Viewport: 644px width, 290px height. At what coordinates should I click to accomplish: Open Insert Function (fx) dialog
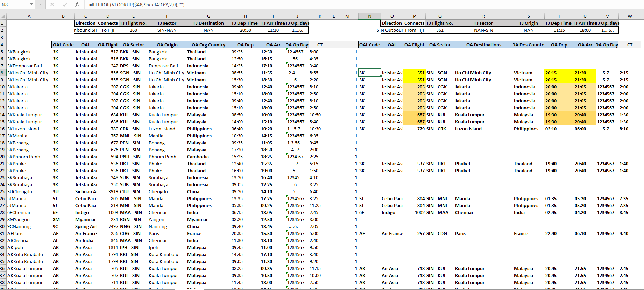pos(77,5)
